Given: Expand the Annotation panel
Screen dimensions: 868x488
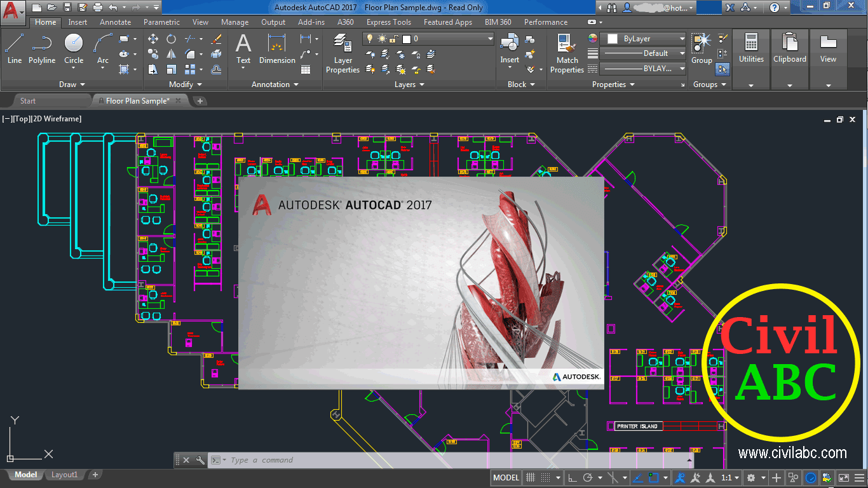Looking at the screenshot, I should click(275, 85).
